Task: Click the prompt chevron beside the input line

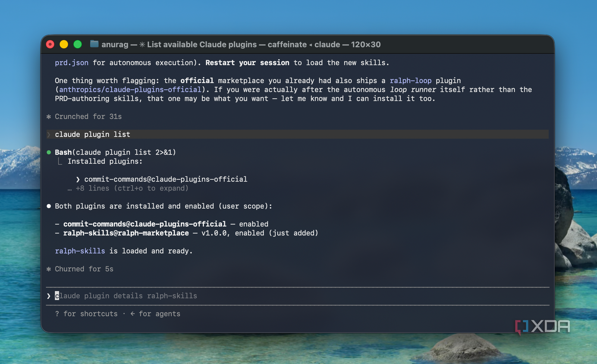Action: click(49, 296)
